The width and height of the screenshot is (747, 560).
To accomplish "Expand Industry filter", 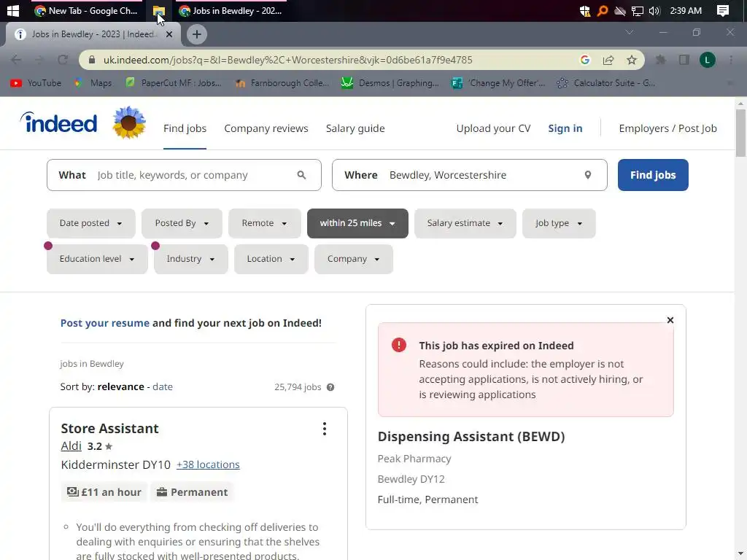I will pyautogui.click(x=191, y=259).
